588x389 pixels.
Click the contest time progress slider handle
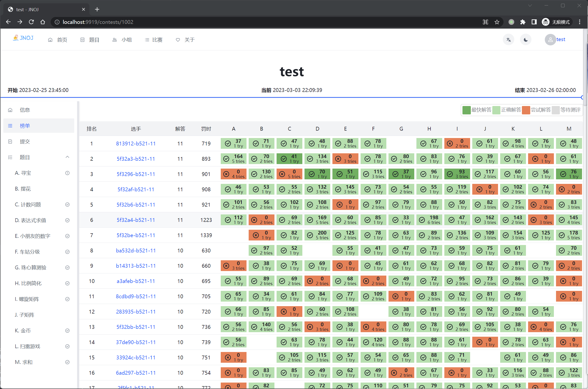582,97
